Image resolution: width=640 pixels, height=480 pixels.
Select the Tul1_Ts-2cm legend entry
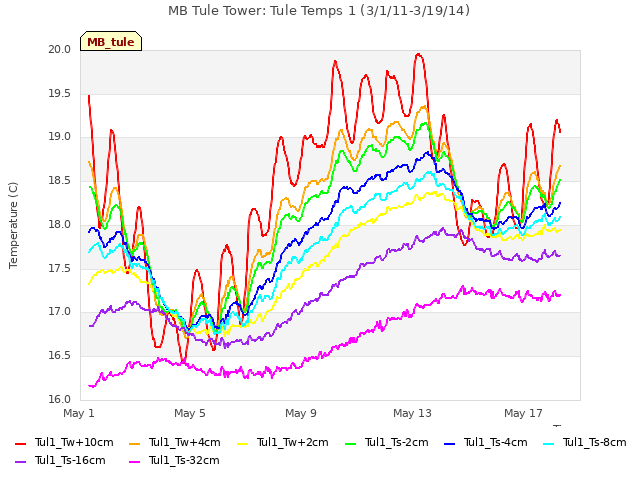[x=387, y=442]
